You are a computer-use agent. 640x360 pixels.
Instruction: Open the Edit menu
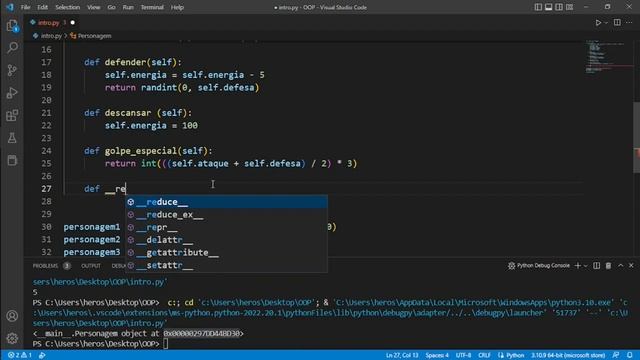tap(42, 7)
